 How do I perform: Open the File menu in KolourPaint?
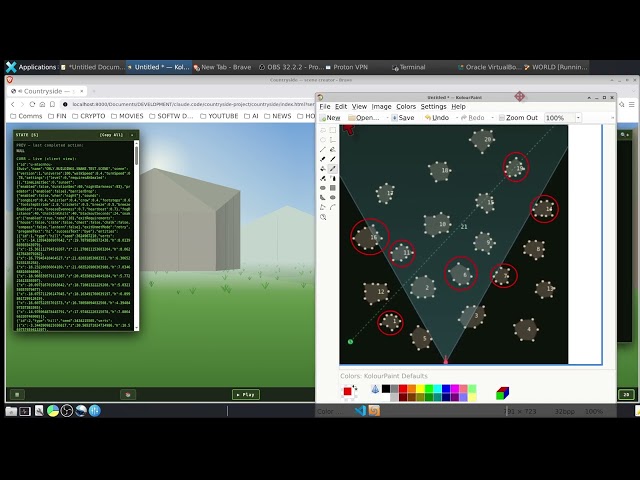[x=325, y=107]
